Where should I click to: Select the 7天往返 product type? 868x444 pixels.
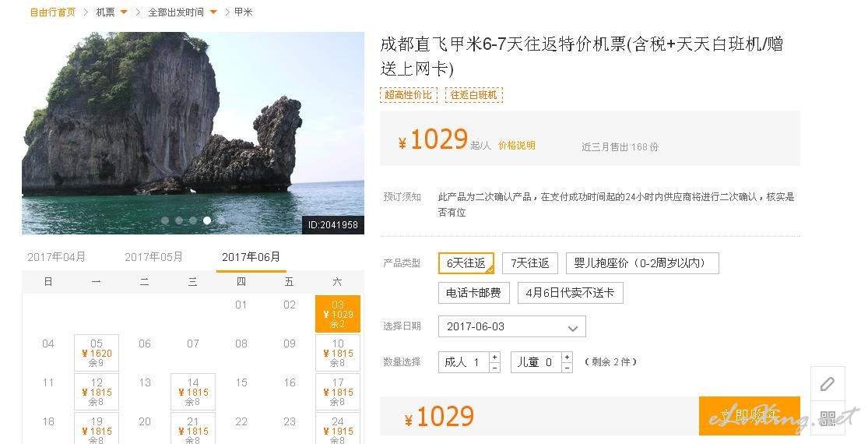(x=530, y=263)
